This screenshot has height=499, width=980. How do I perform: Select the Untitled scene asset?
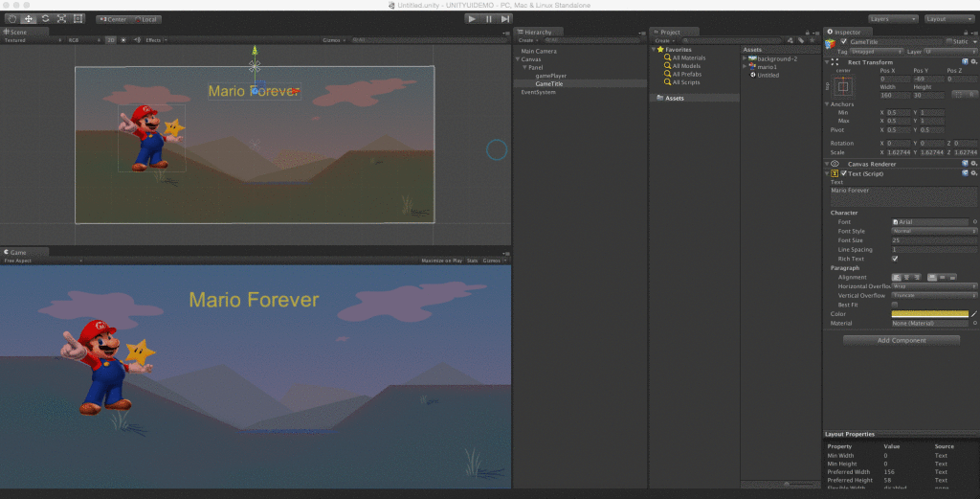tap(768, 75)
